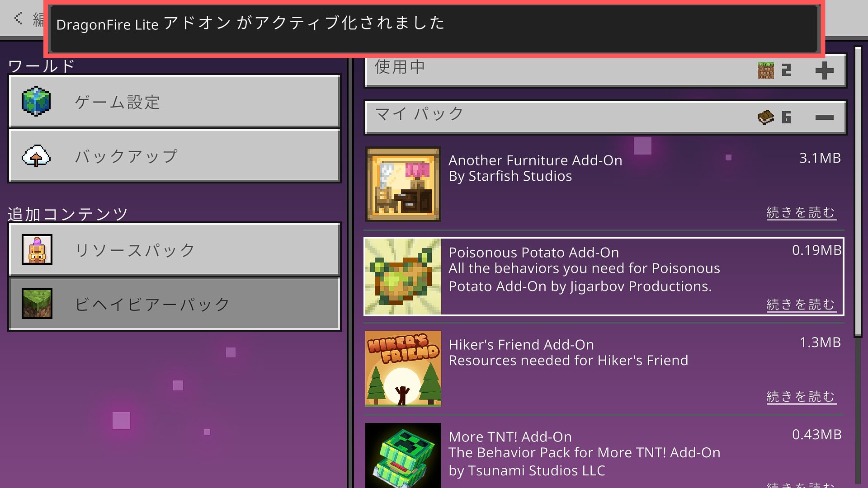Open 続きを読む for Another Furniture Add-On
This screenshot has height=488, width=868.
tap(801, 212)
